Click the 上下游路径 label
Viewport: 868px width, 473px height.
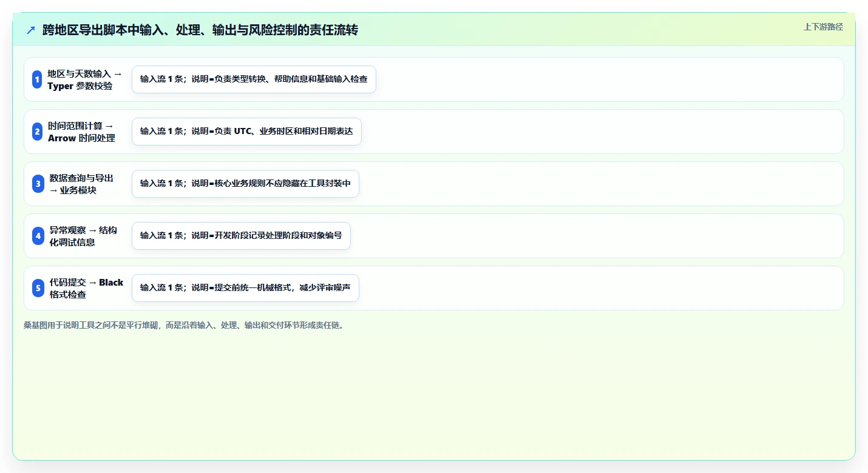point(823,27)
